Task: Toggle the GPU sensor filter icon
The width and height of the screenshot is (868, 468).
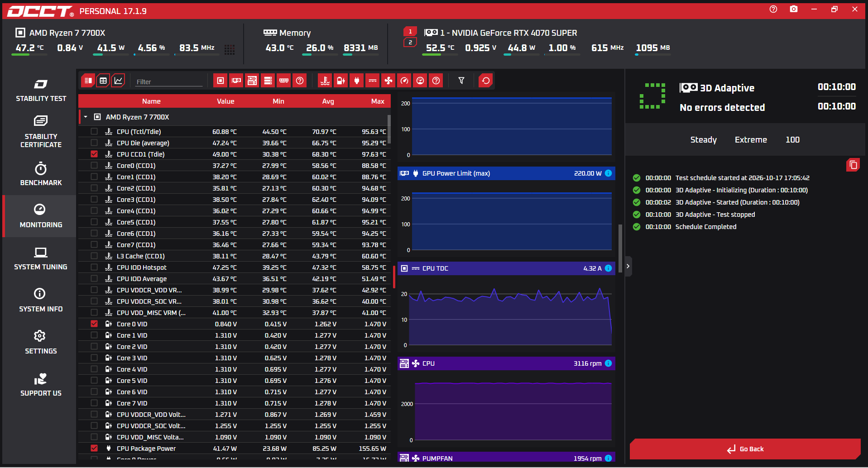Action: [x=236, y=81]
